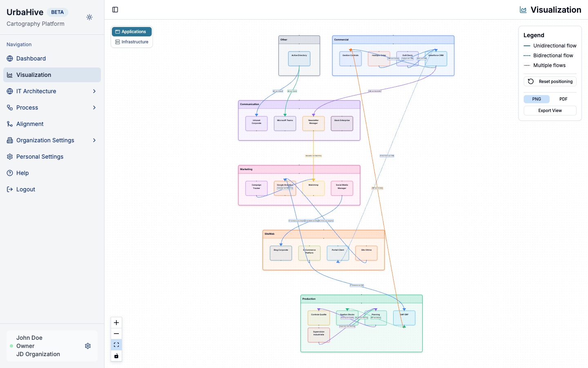
Task: Open Personal Settings
Action: point(52,157)
